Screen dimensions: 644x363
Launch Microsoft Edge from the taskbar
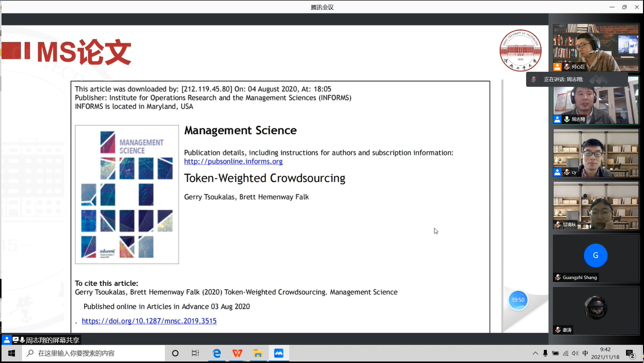217,353
